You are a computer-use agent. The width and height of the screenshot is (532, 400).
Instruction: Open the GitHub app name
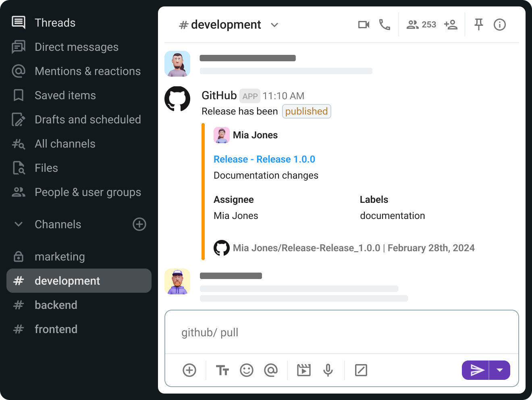click(x=219, y=96)
